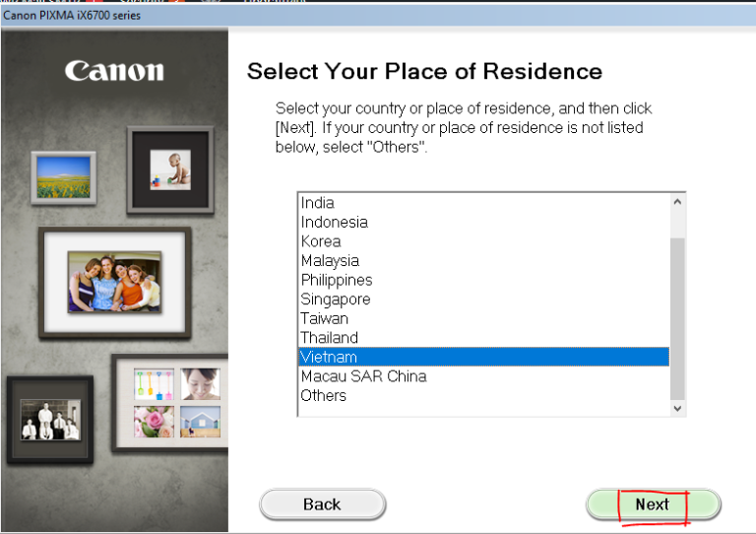The image size is (756, 534).
Task: Choose Korea from the list
Action: 321,241
